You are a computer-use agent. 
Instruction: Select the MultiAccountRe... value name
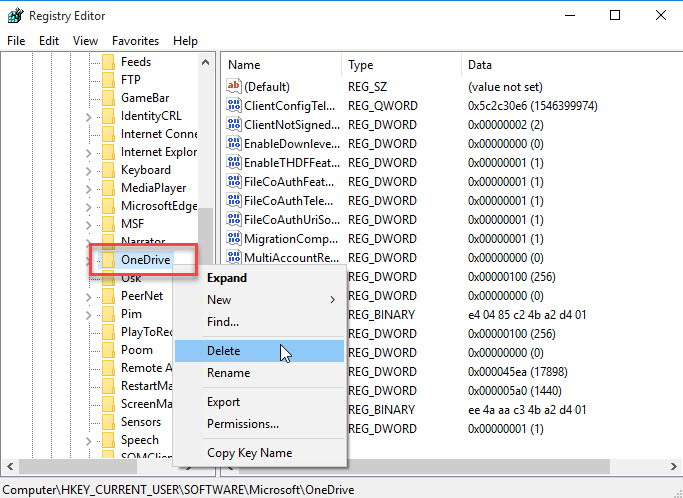click(x=291, y=258)
